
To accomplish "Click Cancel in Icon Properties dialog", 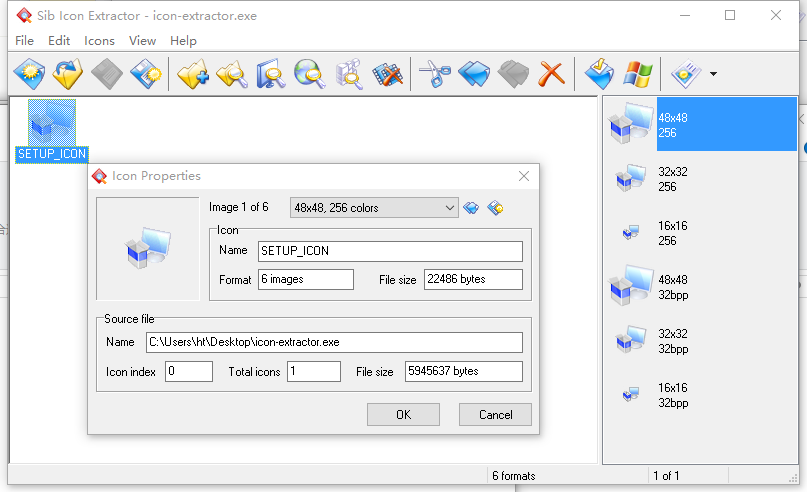I will 495,415.
